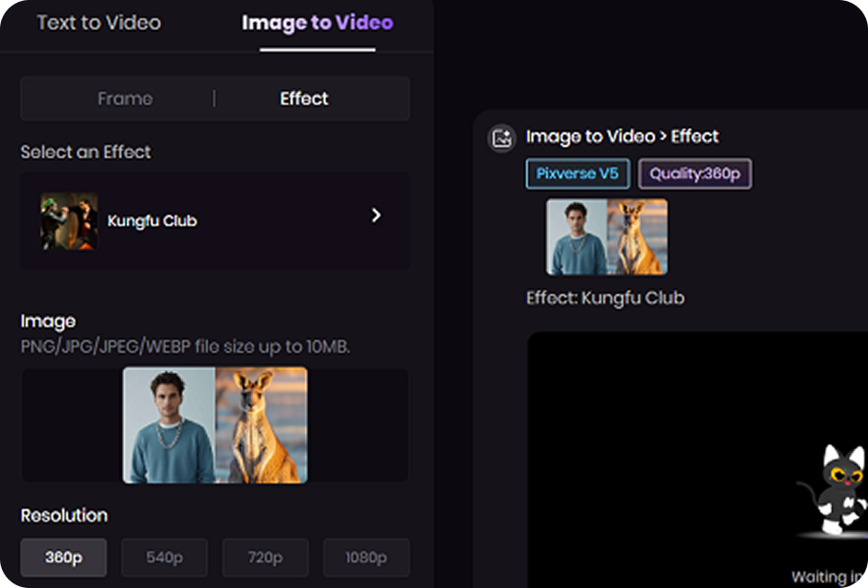
Task: Choose 360p resolution
Action: 63,557
